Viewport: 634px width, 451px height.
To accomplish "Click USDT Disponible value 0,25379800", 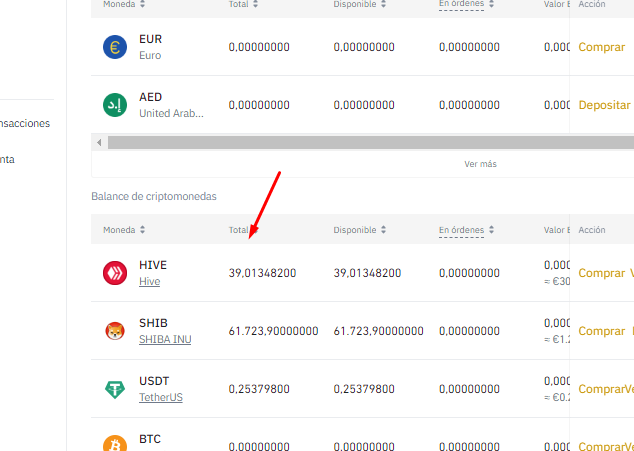I will 364,389.
